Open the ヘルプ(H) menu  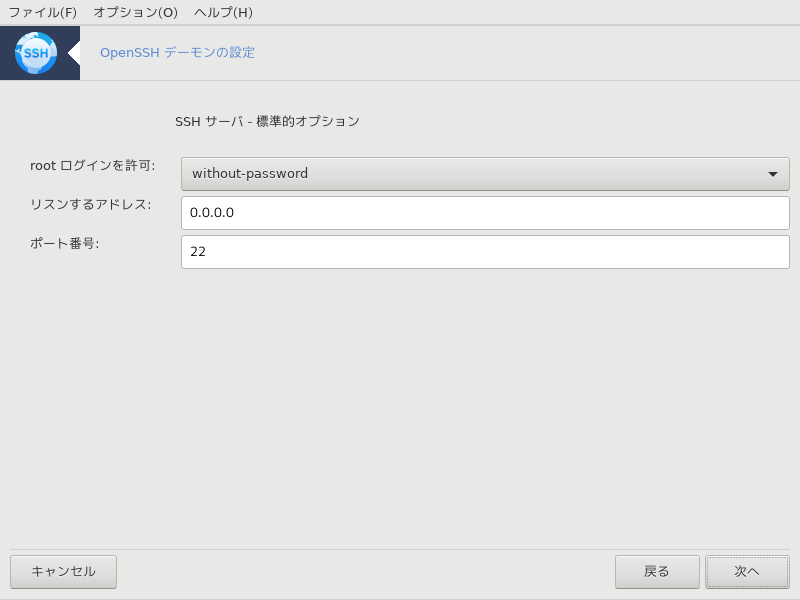click(x=223, y=12)
